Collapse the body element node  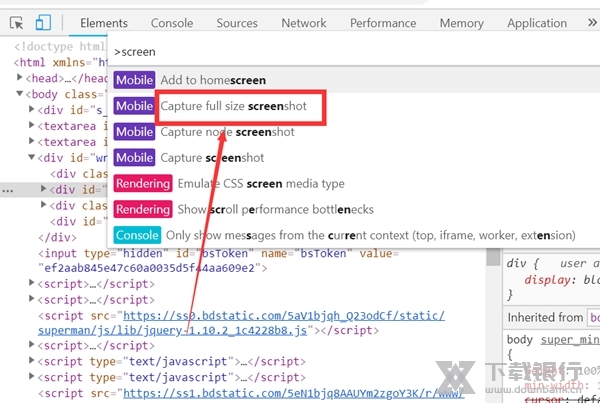pos(19,94)
